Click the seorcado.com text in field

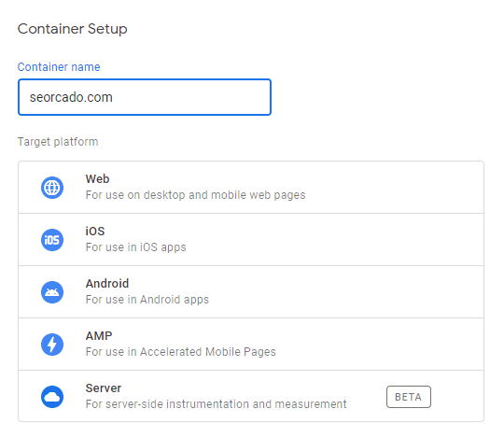71,97
